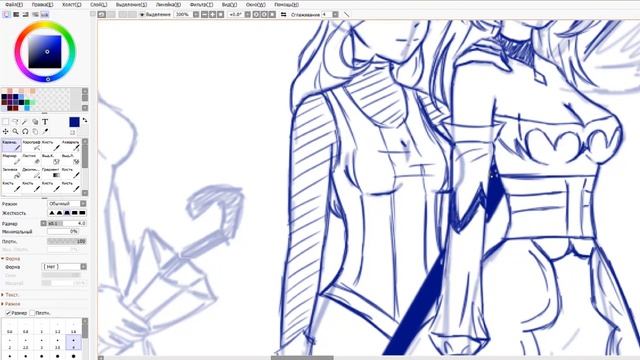Select the Rotate view tool

(x=25, y=131)
